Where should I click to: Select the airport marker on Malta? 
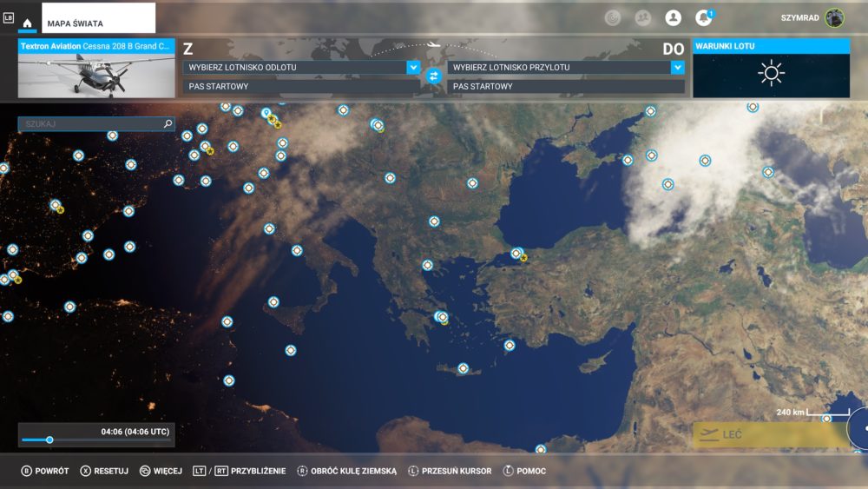(291, 351)
